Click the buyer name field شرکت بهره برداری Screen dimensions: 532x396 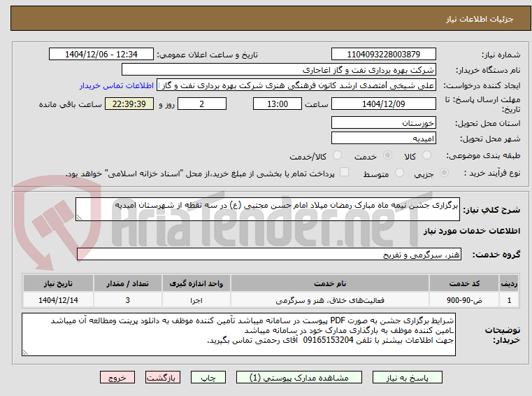click(x=279, y=70)
